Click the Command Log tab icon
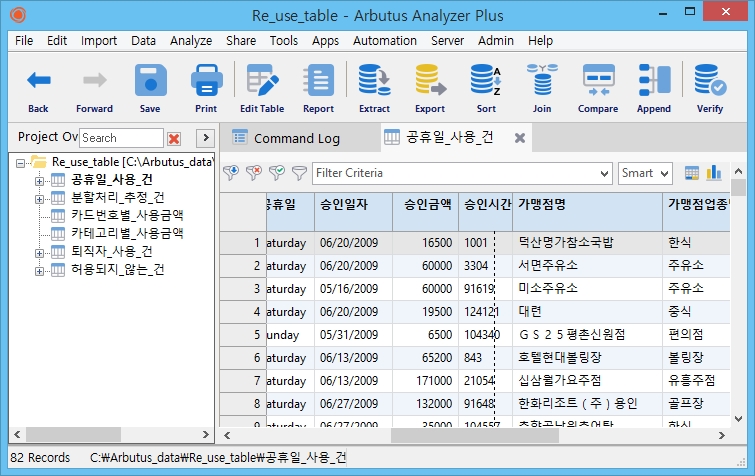Viewport: 755px width, 476px height. 240,137
